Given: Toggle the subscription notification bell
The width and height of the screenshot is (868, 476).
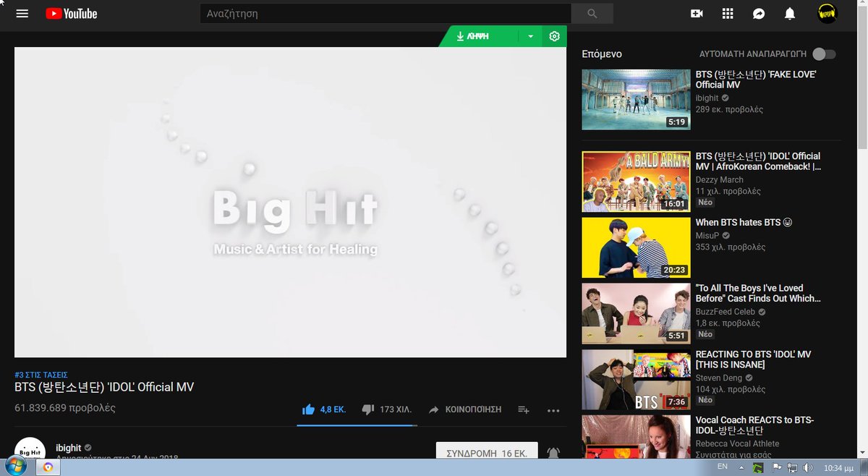Looking at the screenshot, I should [x=553, y=453].
